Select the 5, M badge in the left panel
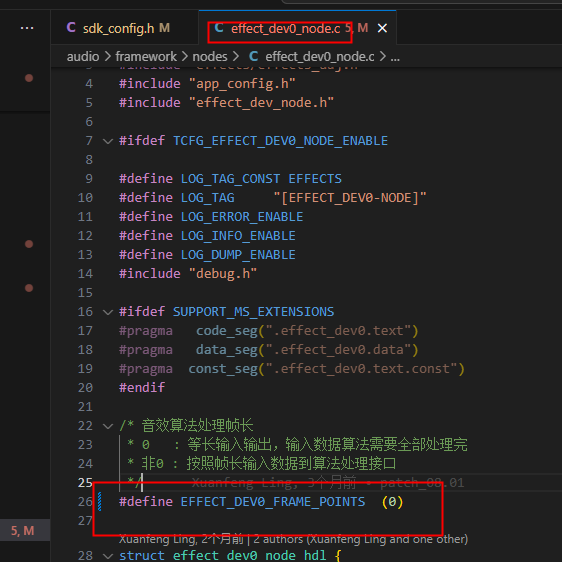This screenshot has height=562, width=562. point(22,530)
